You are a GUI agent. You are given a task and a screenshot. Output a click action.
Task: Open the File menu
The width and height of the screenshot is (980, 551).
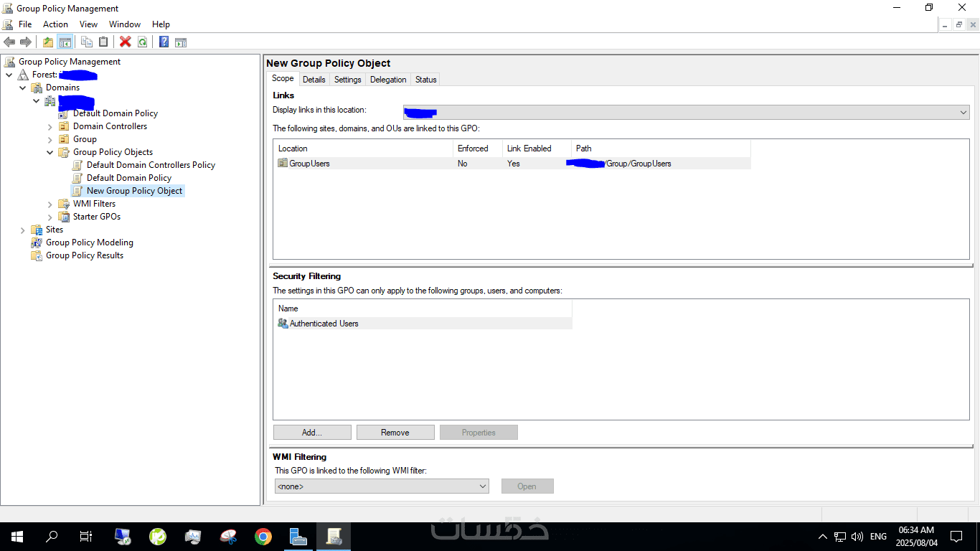point(25,24)
